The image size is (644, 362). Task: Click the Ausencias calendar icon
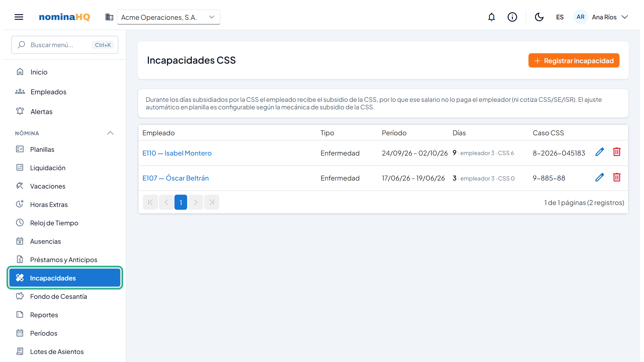(x=20, y=241)
